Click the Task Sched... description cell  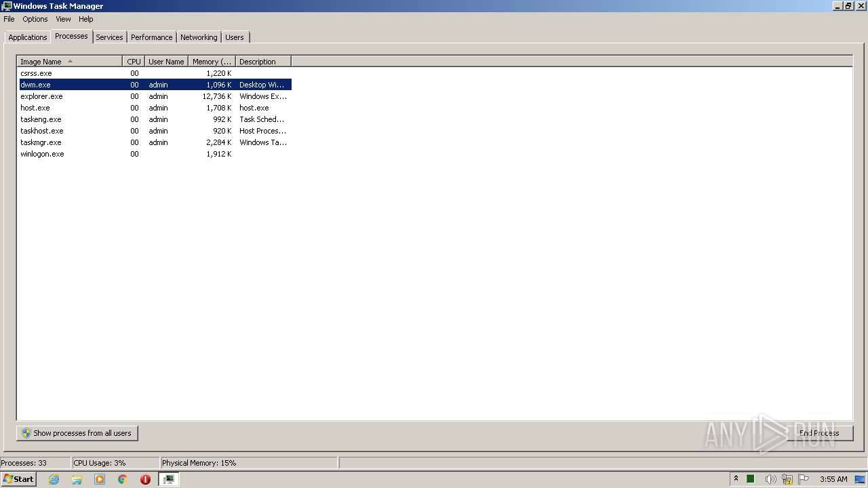pyautogui.click(x=262, y=119)
